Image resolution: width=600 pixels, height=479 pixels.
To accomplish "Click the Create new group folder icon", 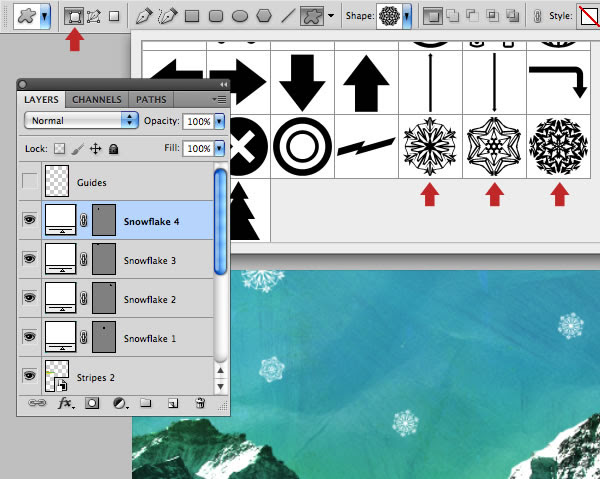I will point(145,403).
